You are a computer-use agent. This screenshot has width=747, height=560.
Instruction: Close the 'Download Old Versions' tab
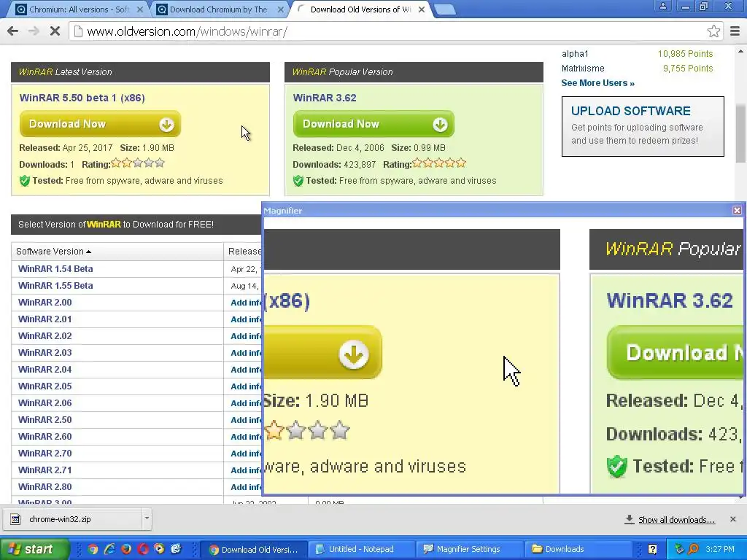(x=421, y=9)
